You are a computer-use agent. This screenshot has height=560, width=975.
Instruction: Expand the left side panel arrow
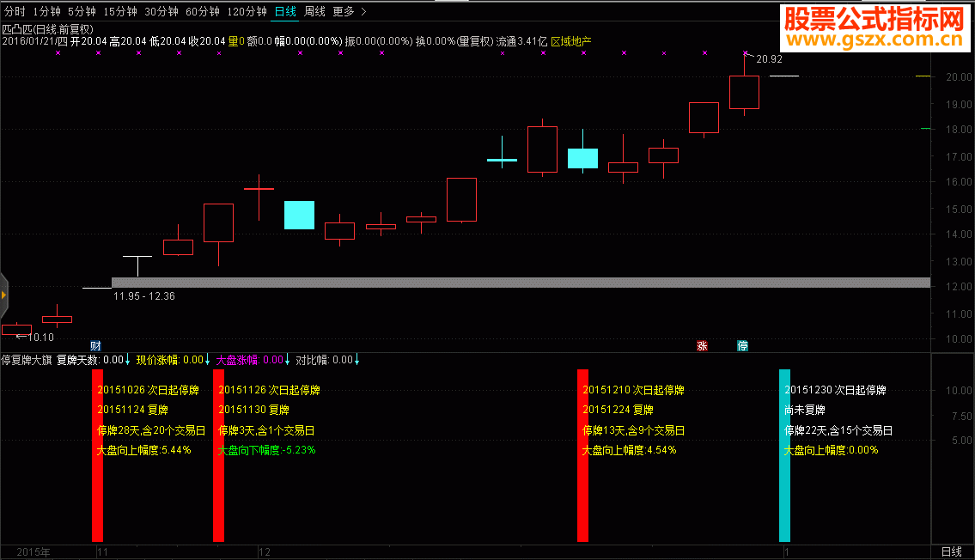click(3, 295)
